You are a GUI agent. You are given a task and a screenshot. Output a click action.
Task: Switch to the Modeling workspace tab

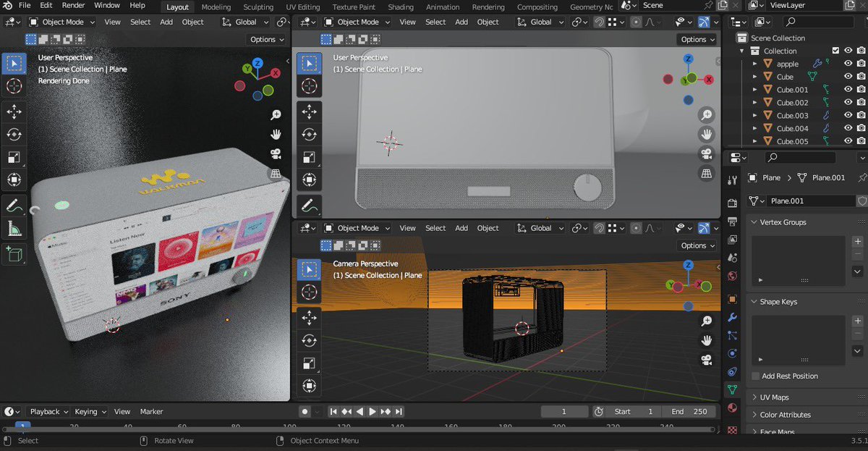(x=216, y=7)
